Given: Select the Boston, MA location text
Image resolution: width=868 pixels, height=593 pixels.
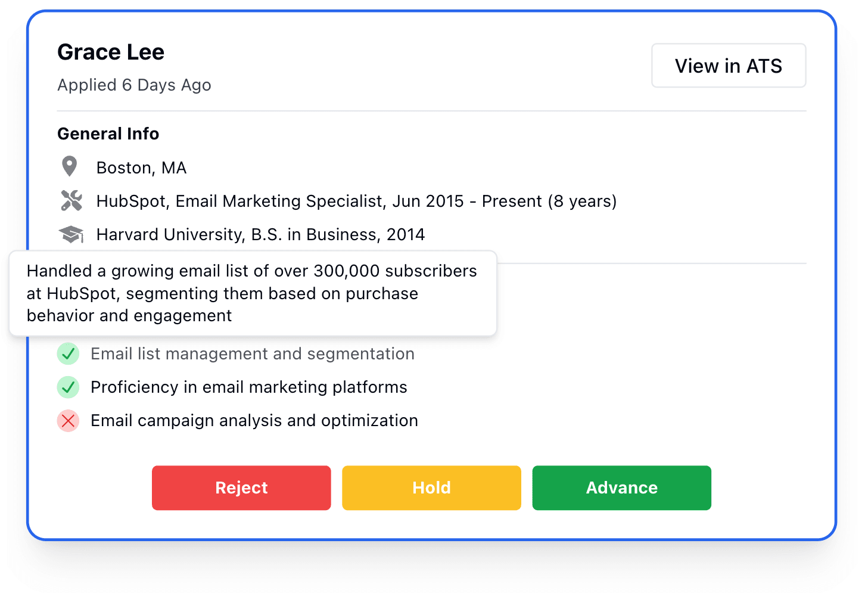Looking at the screenshot, I should 141,168.
